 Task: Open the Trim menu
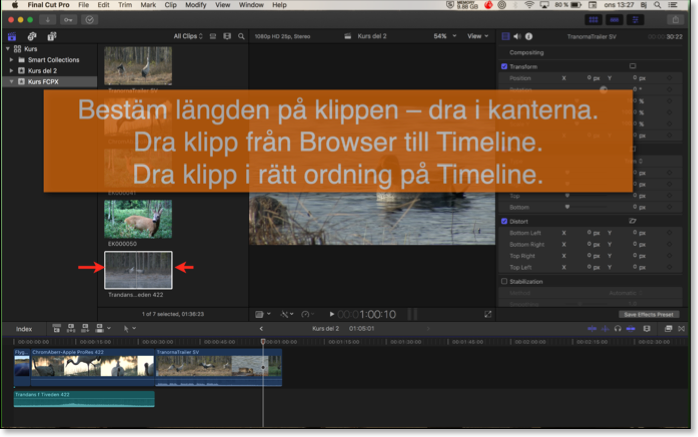(125, 5)
